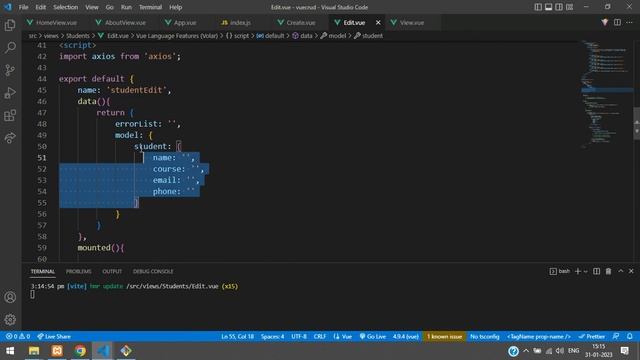Open the Terminal menu
Image resolution: width=640 pixels, height=360 pixels.
pyautogui.click(x=150, y=7)
